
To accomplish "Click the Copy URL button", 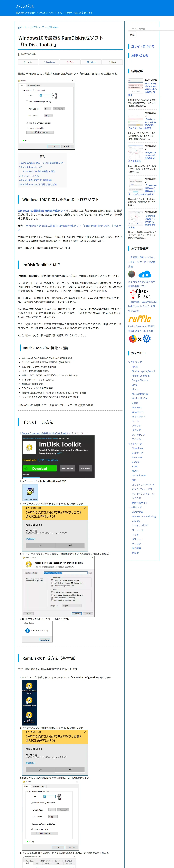I will (x=112, y=62).
